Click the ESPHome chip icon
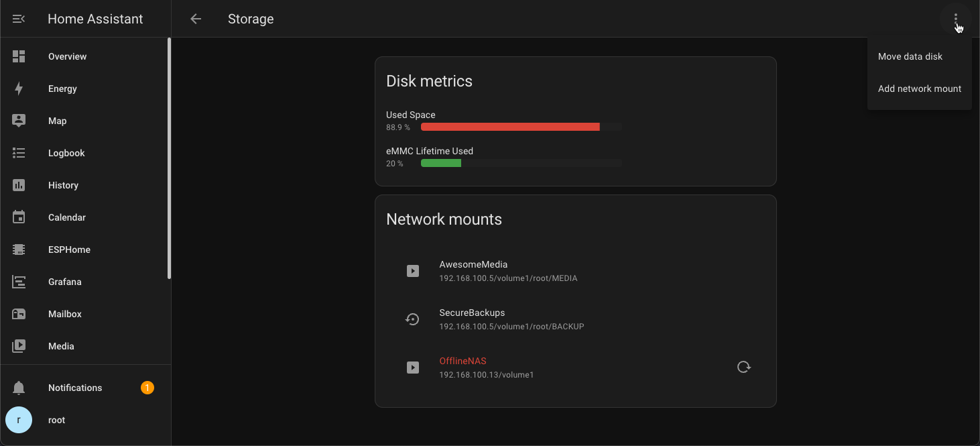The width and height of the screenshot is (980, 446). pyautogui.click(x=19, y=249)
